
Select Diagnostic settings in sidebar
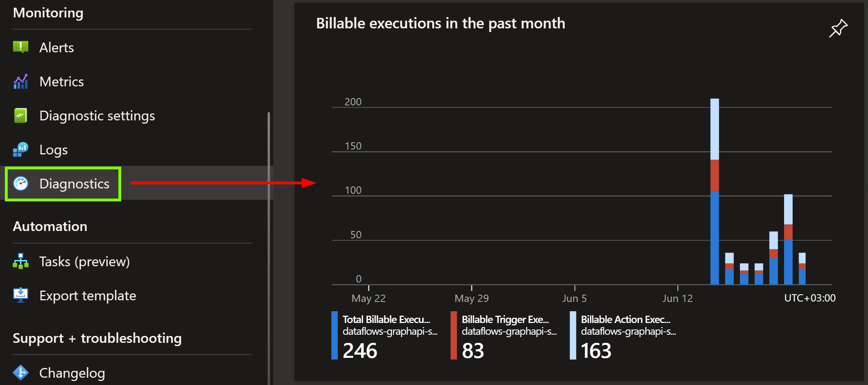(97, 116)
